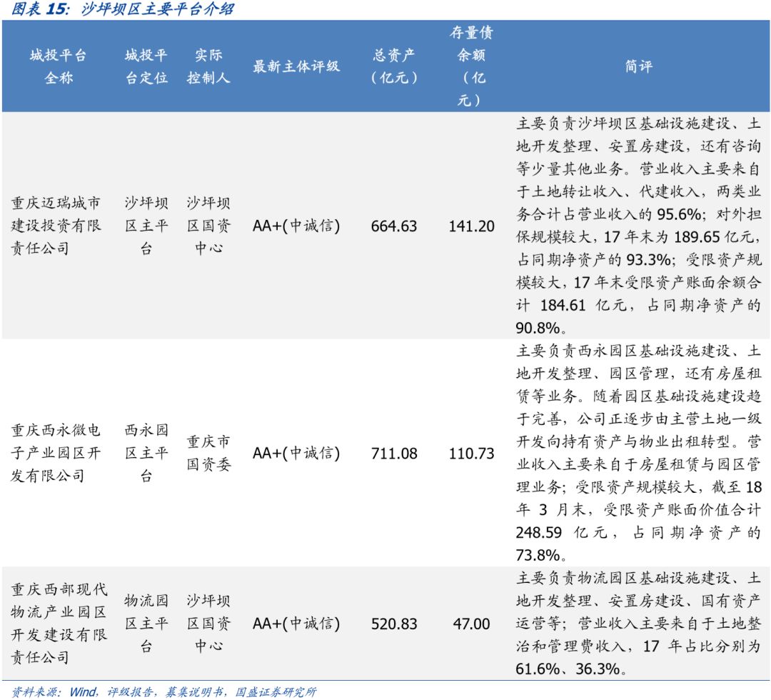Click the column header 最新主体评级
The width and height of the screenshot is (771, 700).
click(x=296, y=66)
